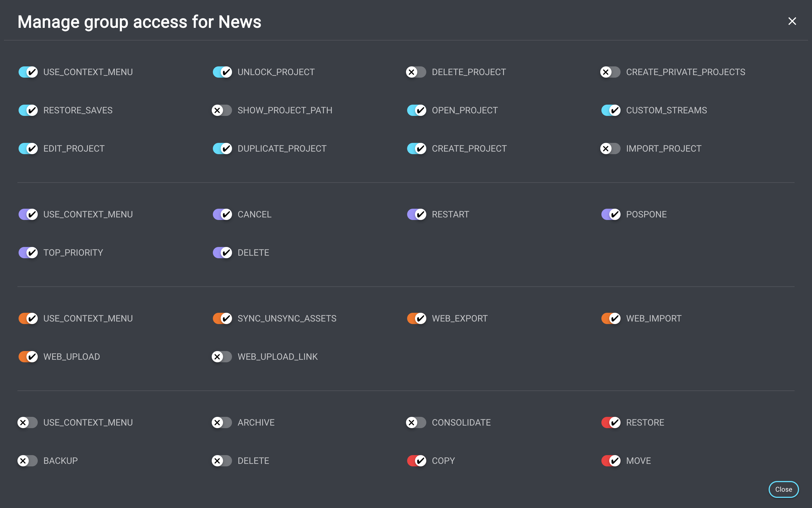Disable the purple CANCEL toggle

(x=222, y=214)
